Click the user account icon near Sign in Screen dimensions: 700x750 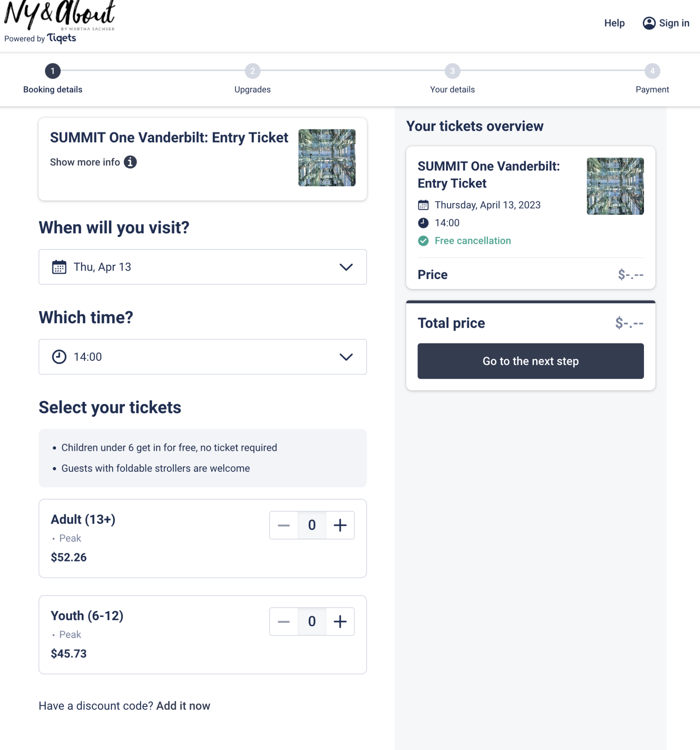(x=649, y=23)
